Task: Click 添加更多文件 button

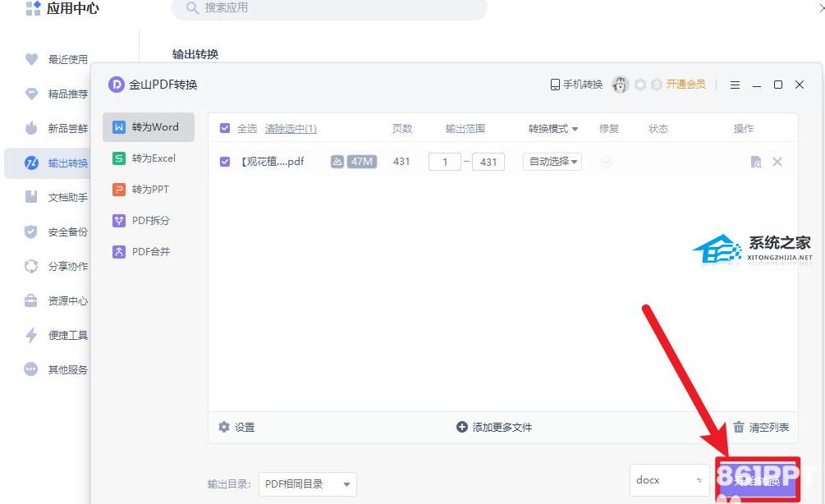Action: tap(494, 427)
